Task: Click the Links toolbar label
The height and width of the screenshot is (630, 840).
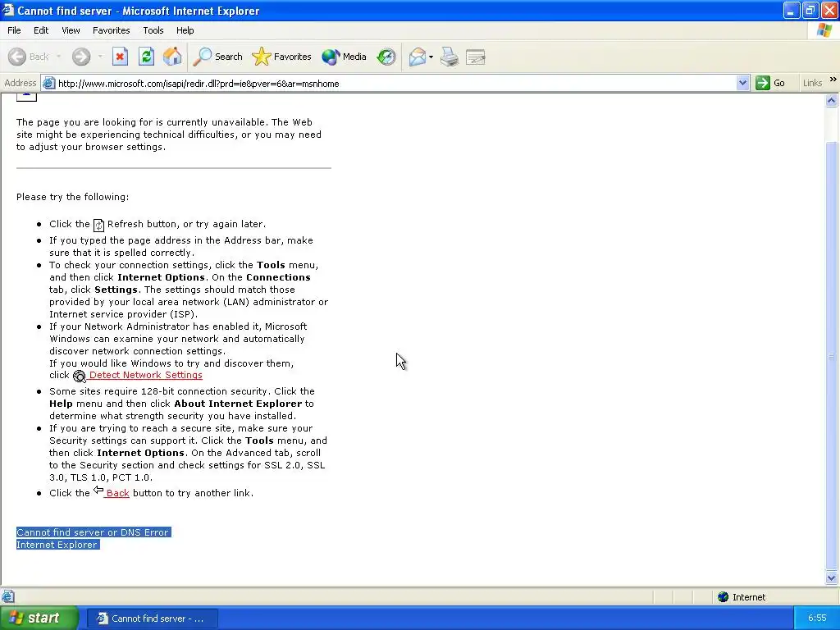Action: (812, 83)
